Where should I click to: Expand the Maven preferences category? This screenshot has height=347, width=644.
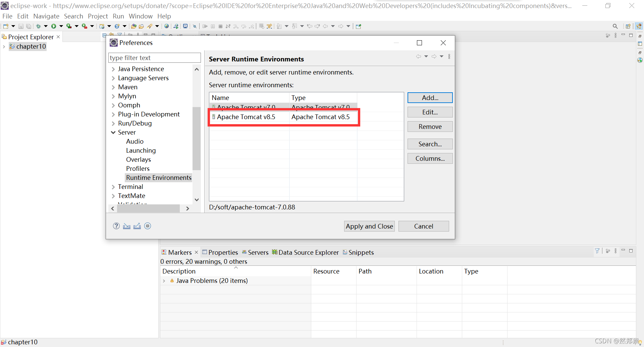(113, 87)
